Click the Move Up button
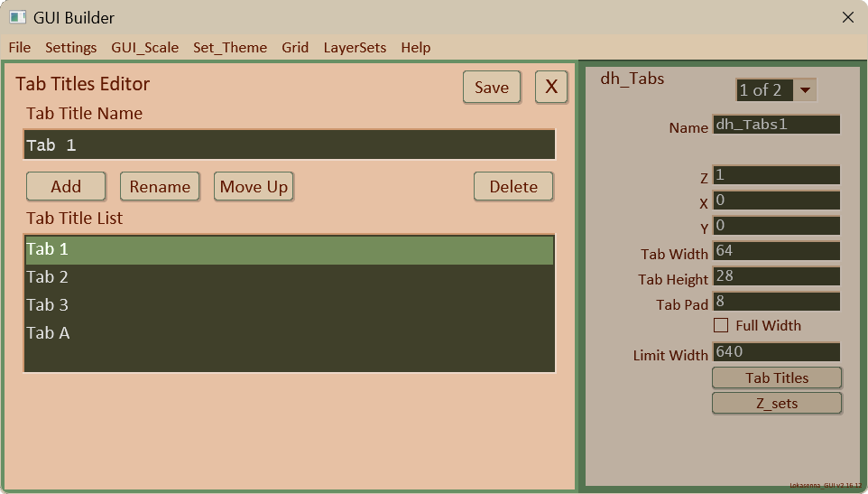Screen dimensions: 868x494 pyautogui.click(x=254, y=187)
